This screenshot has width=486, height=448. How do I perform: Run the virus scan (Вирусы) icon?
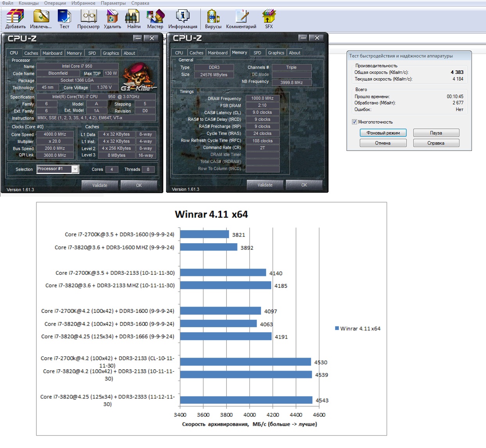pyautogui.click(x=213, y=16)
